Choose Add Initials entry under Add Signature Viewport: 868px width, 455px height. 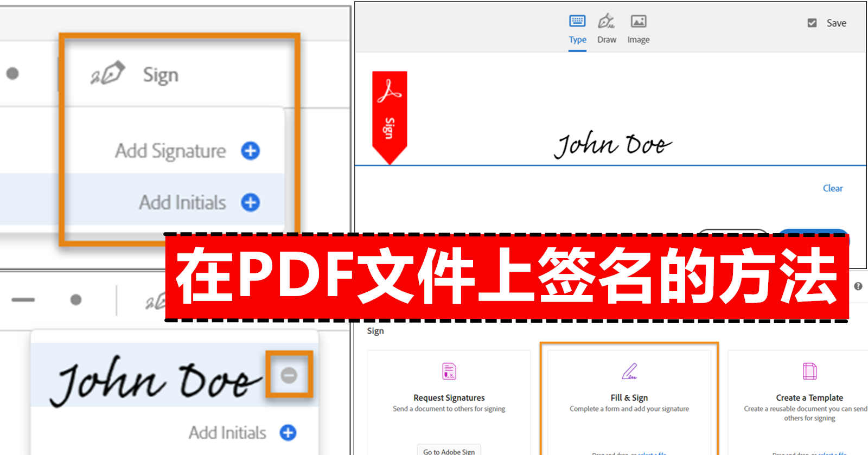182,202
